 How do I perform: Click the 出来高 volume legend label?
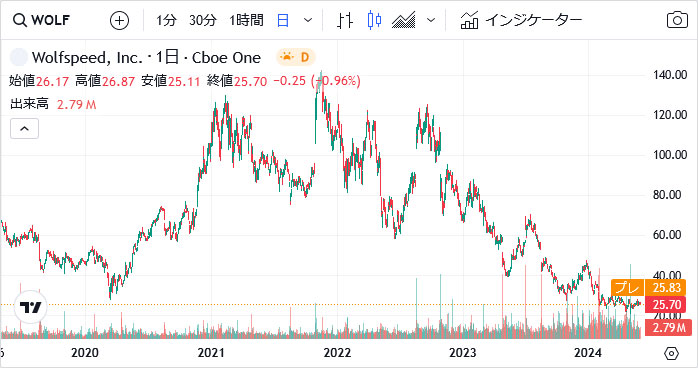point(29,104)
